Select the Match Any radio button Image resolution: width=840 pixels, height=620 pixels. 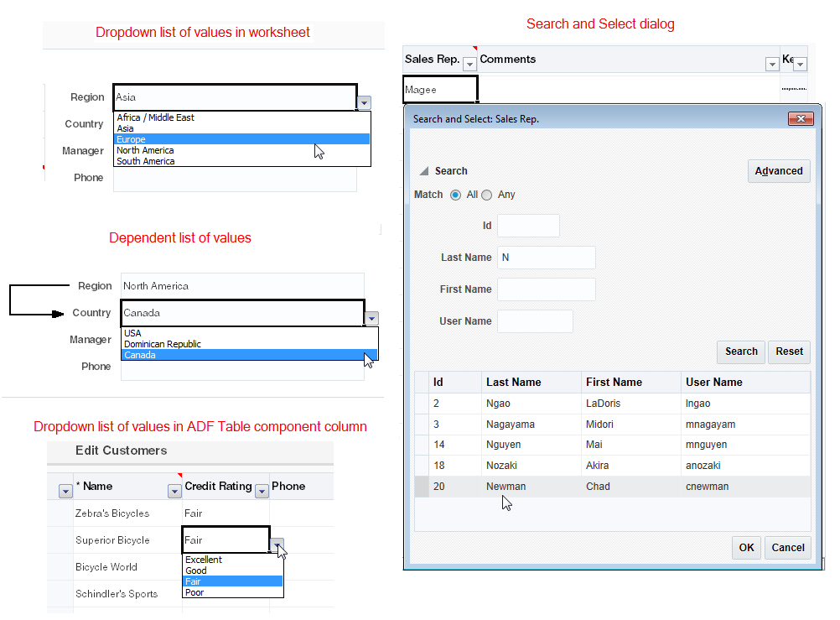point(486,195)
